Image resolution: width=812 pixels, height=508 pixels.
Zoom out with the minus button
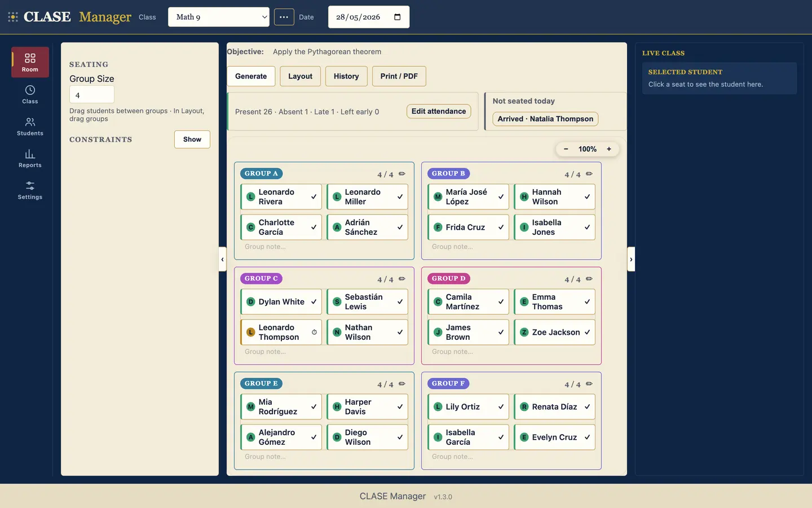tap(566, 149)
